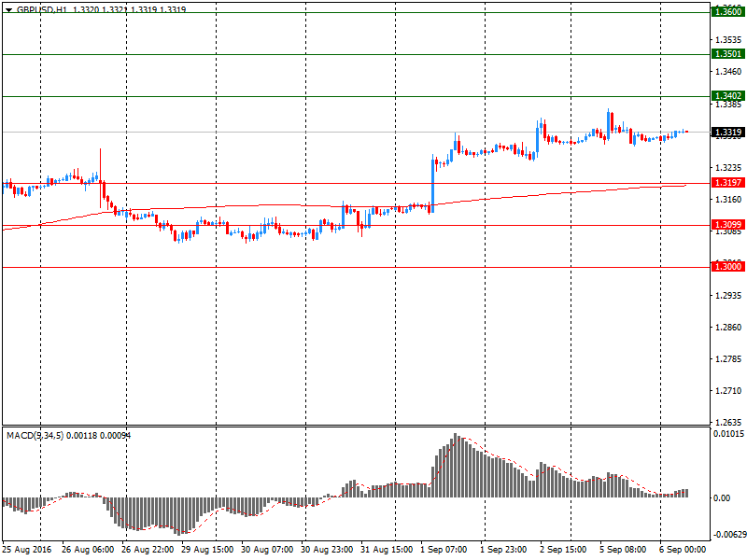The width and height of the screenshot is (747, 560).
Task: Select the 6 Sep 00:00 time label
Action: click(683, 549)
